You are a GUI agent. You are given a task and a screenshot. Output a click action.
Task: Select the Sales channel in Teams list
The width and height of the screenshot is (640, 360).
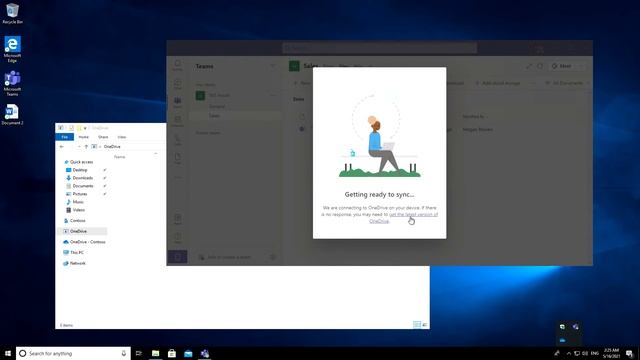tap(215, 116)
